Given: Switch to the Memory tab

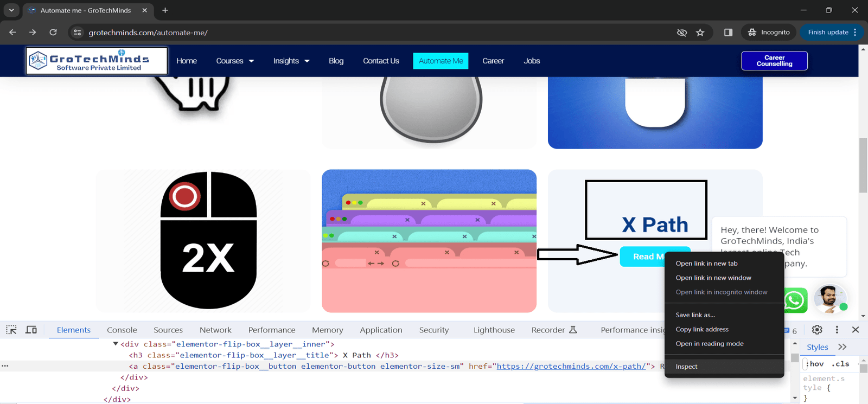Looking at the screenshot, I should click(328, 330).
